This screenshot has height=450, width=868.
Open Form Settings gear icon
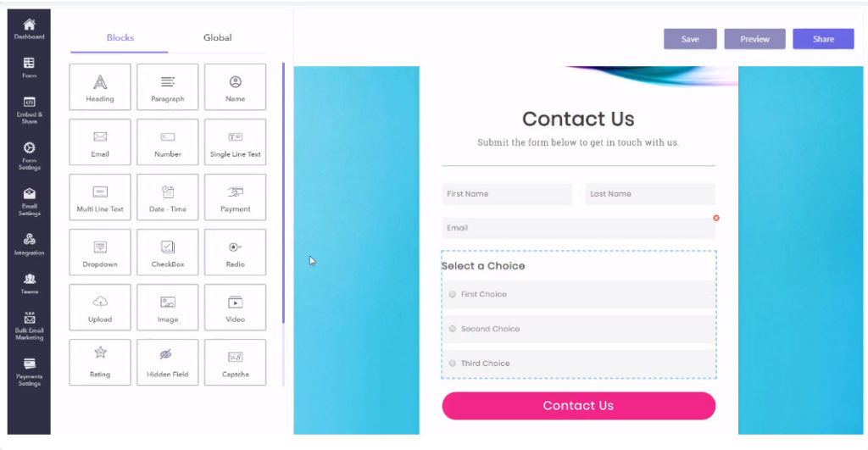(30, 147)
